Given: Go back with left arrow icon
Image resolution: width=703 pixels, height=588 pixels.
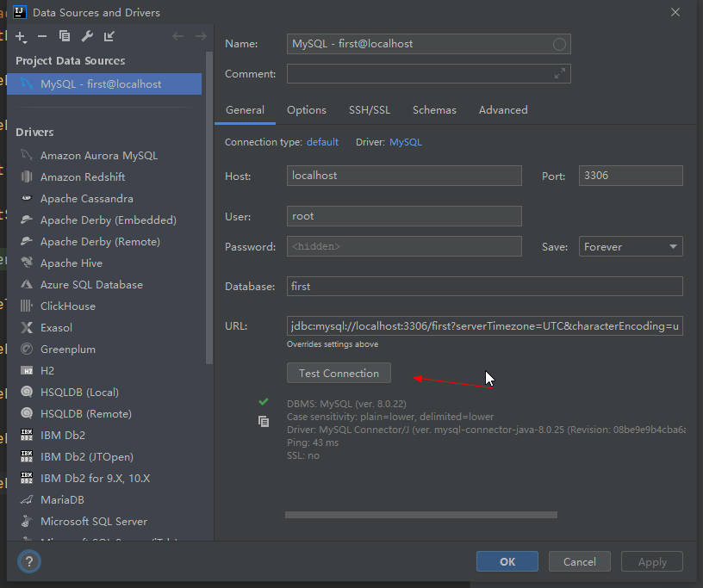Looking at the screenshot, I should tap(178, 36).
